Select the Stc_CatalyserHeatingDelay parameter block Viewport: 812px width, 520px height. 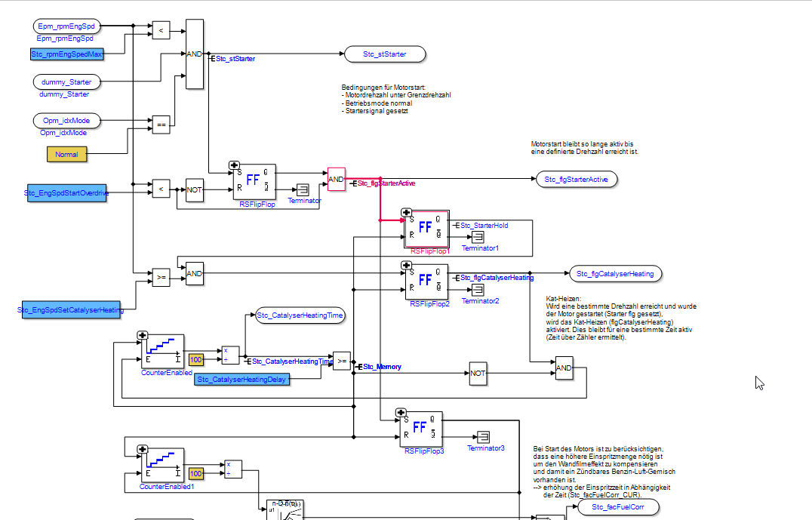pos(242,379)
